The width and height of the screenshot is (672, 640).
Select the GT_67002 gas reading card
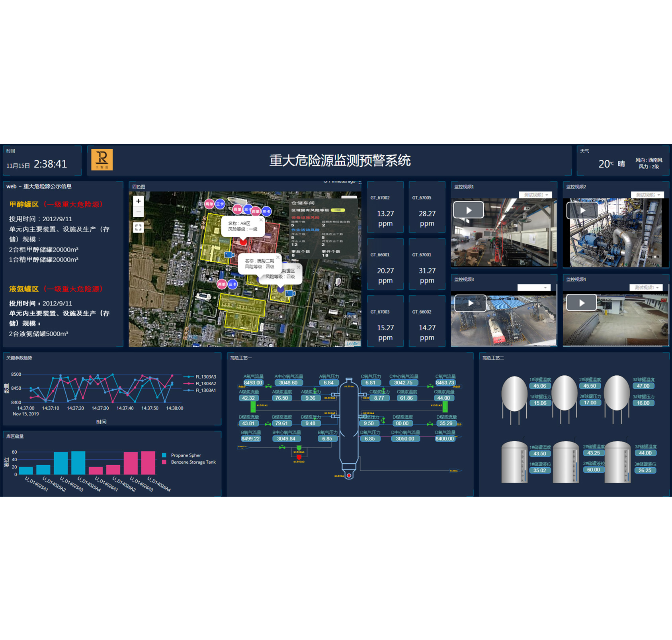tap(385, 207)
